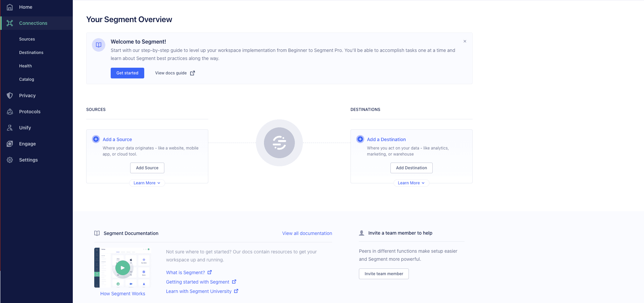Click the Segment logo in the connection diagram
The width and height of the screenshot is (644, 303).
(x=279, y=143)
